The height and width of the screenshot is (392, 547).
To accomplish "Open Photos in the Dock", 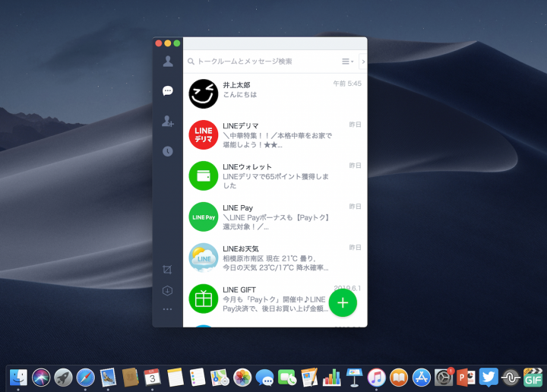I will pyautogui.click(x=242, y=378).
